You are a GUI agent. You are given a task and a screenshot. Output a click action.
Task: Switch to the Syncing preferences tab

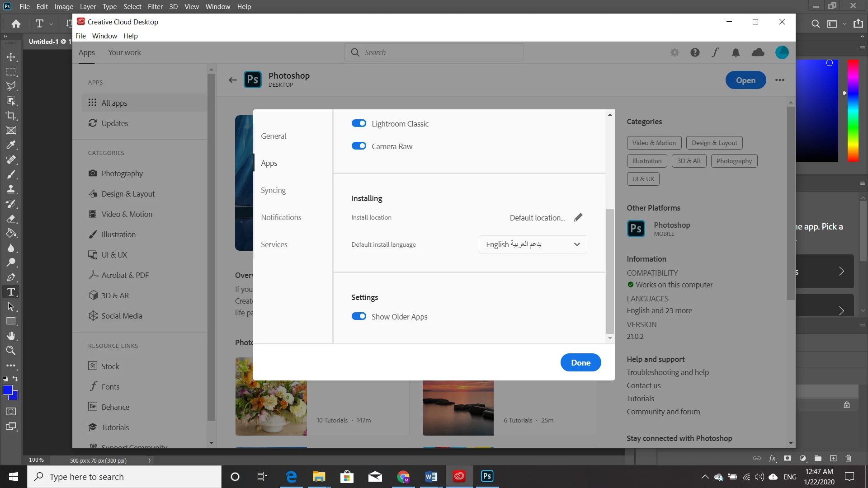[x=273, y=190]
